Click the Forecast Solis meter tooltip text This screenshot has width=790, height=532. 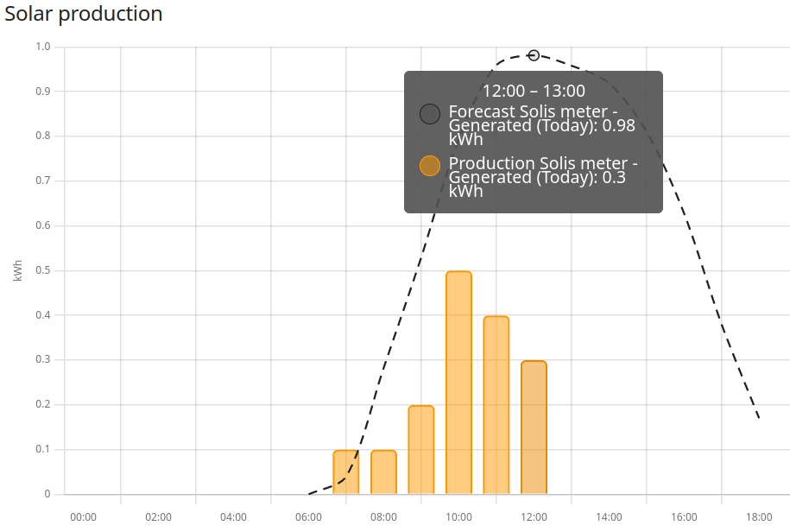click(x=542, y=125)
